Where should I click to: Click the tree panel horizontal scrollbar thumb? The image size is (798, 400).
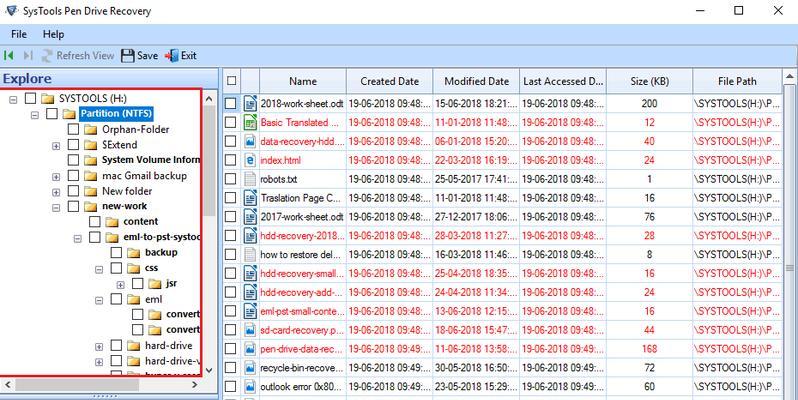point(76,385)
